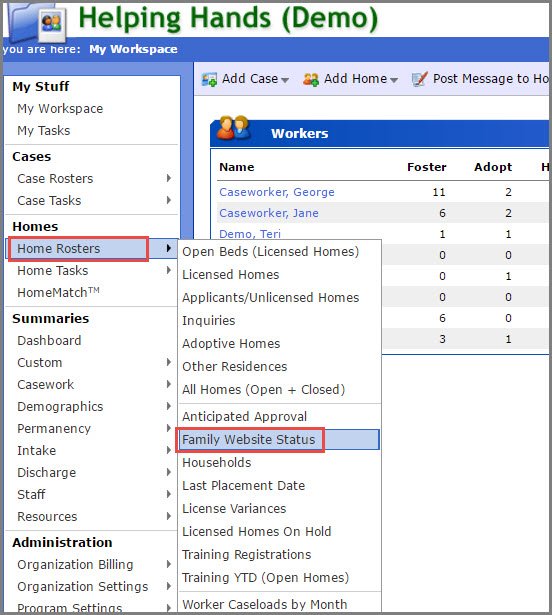The height and width of the screenshot is (615, 552).
Task: Expand the Case Tasks submenu arrow
Action: [169, 200]
